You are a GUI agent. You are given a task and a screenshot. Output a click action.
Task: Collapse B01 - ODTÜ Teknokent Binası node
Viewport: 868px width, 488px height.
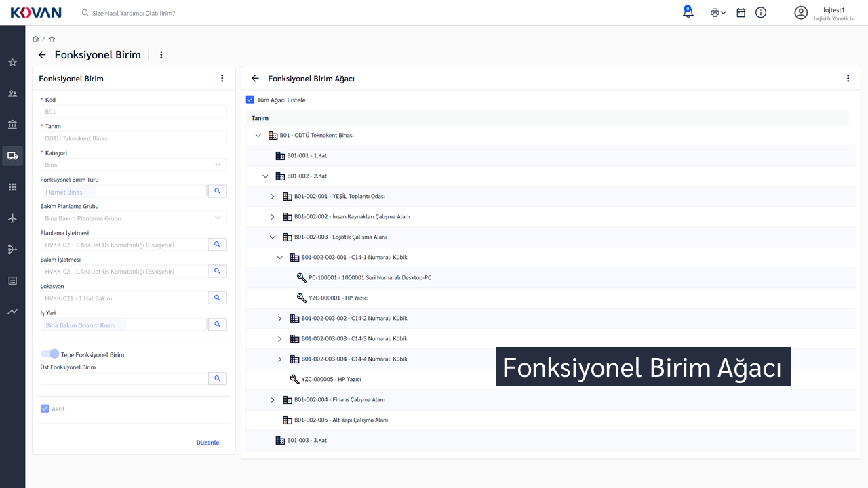pos(258,136)
